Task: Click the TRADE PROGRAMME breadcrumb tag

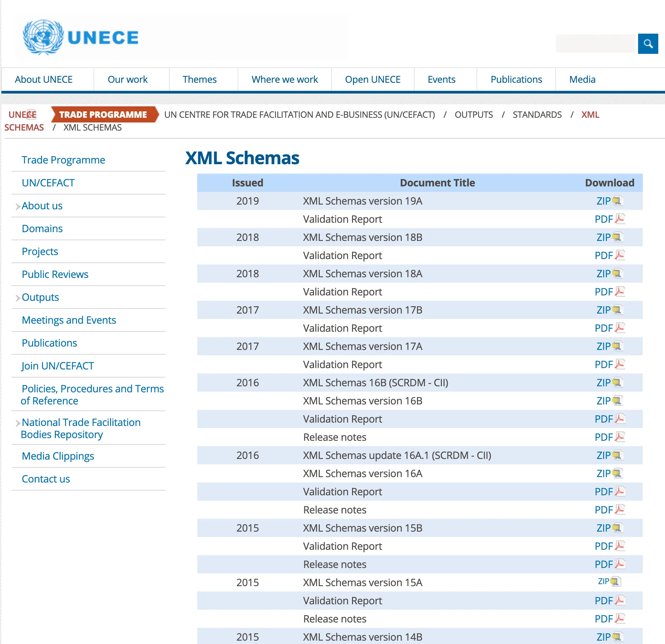Action: point(103,115)
